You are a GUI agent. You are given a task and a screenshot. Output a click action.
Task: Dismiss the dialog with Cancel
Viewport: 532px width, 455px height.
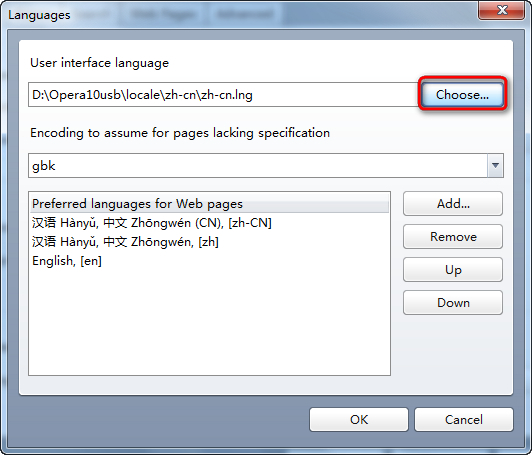click(463, 419)
